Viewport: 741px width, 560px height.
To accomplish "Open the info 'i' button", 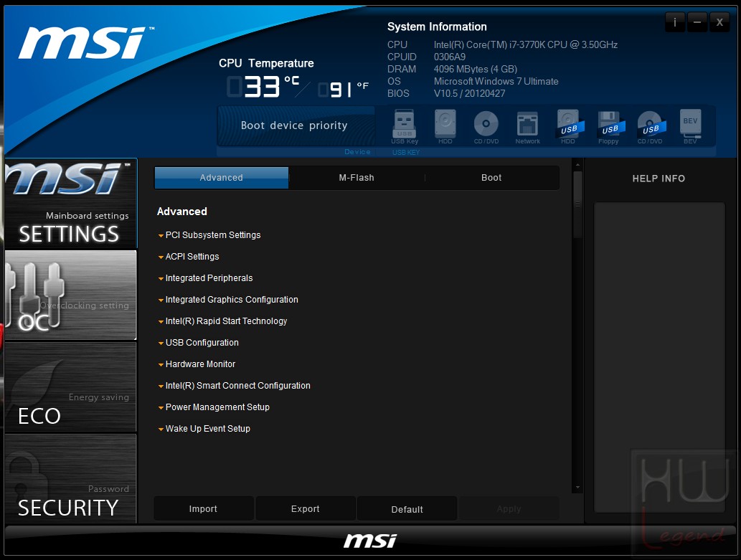I will click(x=675, y=22).
